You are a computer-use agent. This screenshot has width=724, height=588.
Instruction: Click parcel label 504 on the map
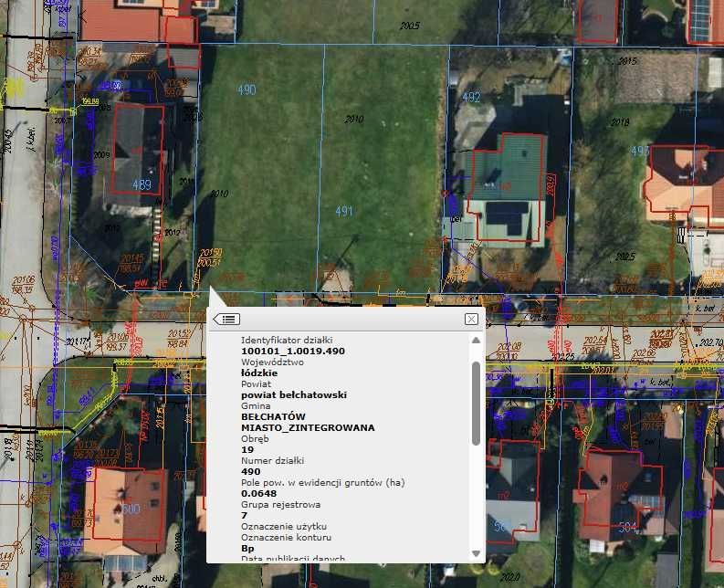[627, 527]
